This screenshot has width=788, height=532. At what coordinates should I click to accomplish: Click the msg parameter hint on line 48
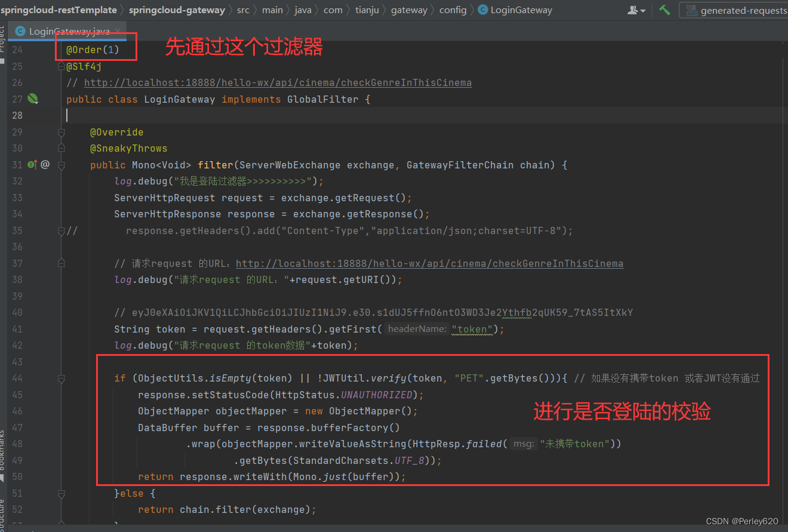524,444
